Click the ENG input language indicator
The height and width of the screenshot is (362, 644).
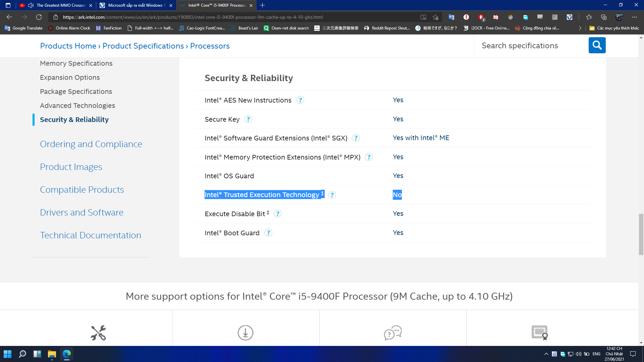click(596, 354)
